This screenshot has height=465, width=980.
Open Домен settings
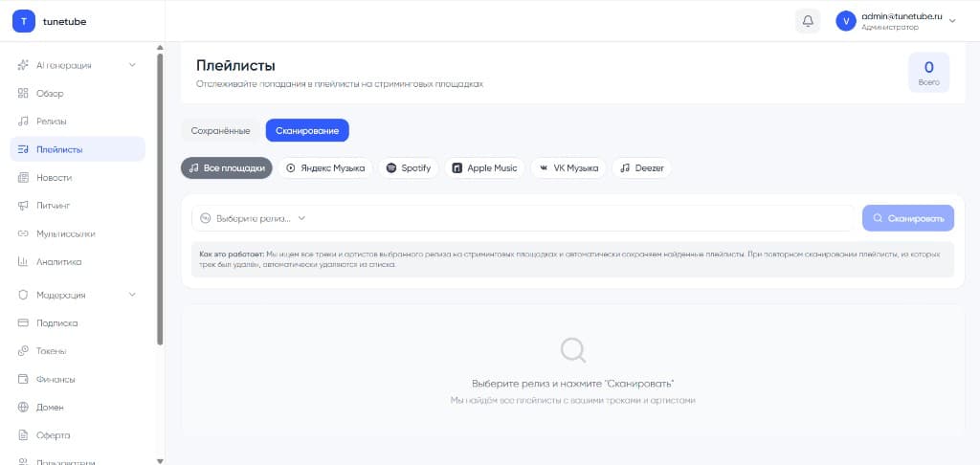78,408
